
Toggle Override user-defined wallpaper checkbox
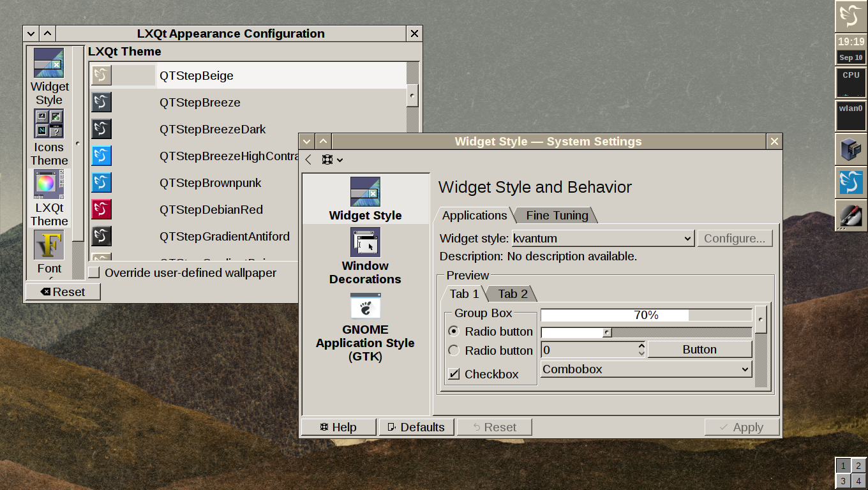coord(94,273)
